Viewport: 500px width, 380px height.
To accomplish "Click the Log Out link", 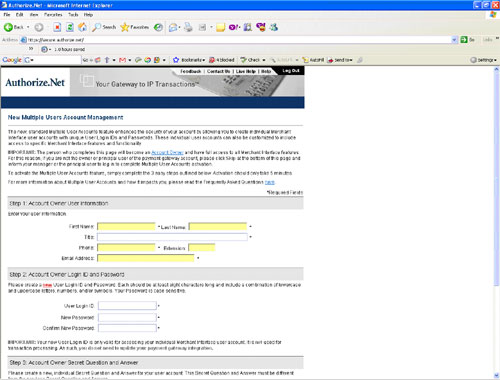I will [x=291, y=71].
